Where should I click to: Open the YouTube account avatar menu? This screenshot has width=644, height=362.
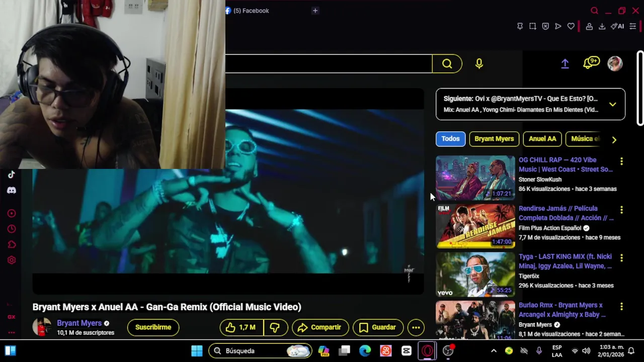615,63
